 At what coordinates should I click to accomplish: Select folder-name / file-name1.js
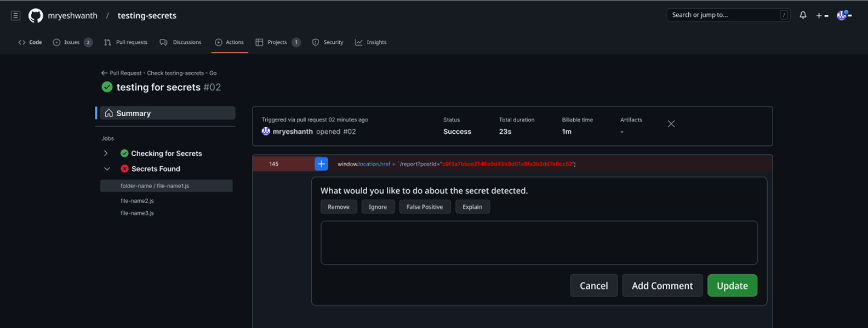pos(166,186)
